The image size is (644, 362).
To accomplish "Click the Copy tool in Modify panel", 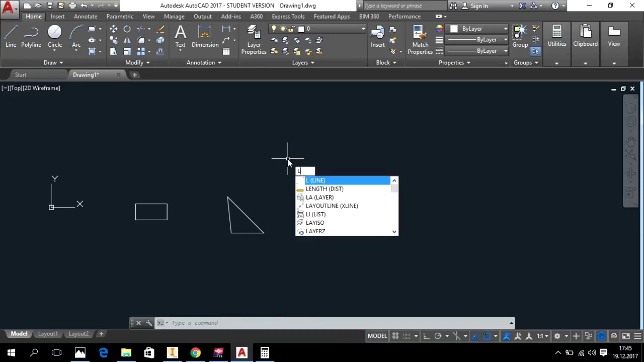I will pyautogui.click(x=114, y=40).
